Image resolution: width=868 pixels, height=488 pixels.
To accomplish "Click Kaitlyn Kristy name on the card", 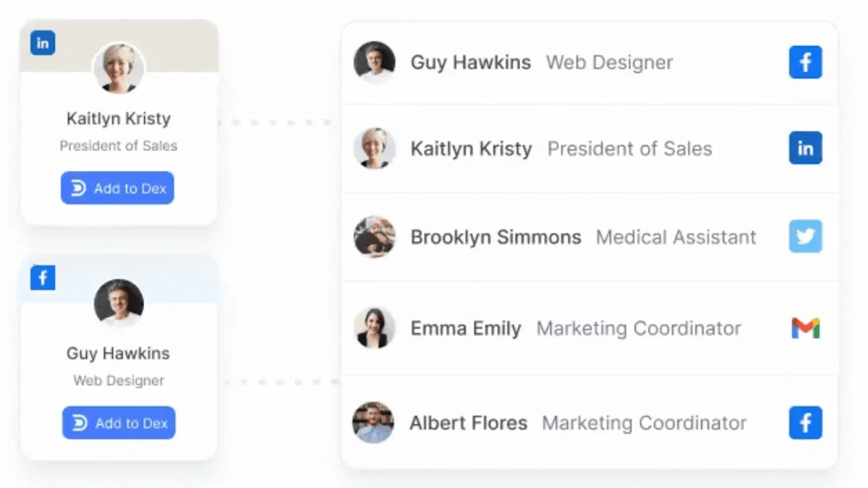I will (x=119, y=119).
